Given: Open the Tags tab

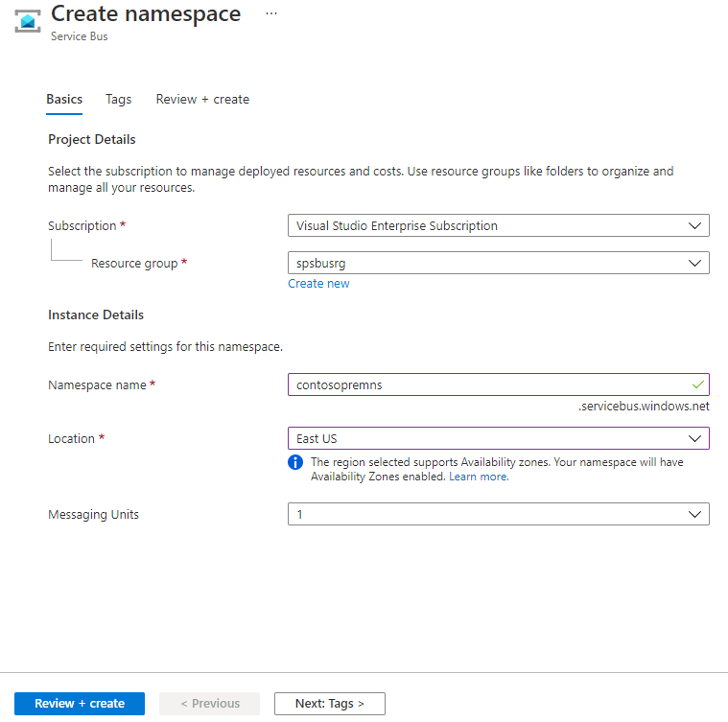Looking at the screenshot, I should pos(119,99).
